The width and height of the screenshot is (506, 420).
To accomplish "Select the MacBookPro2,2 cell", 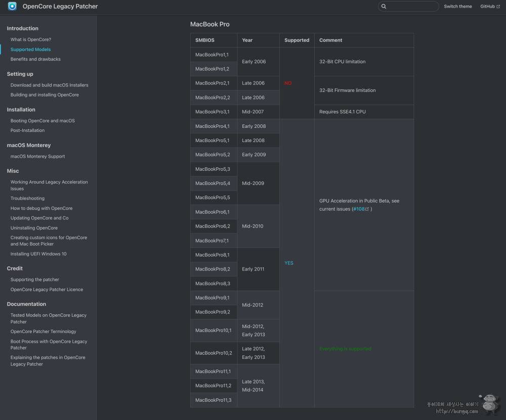I will [214, 98].
